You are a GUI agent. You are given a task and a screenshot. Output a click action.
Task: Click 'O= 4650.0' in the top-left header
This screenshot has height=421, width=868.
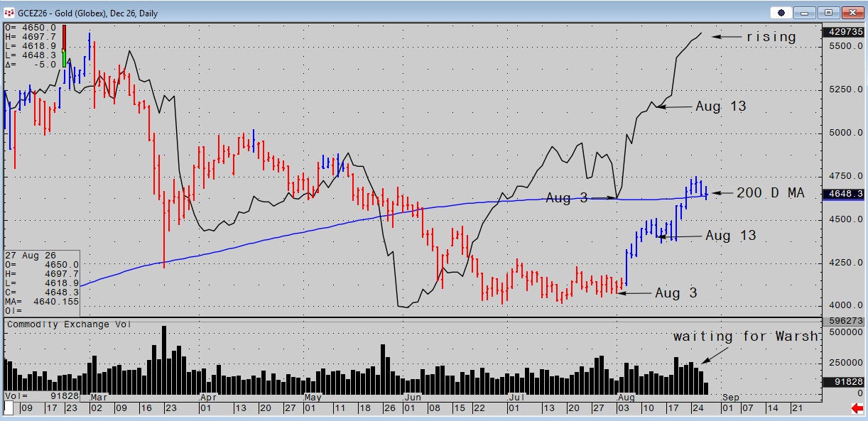pyautogui.click(x=31, y=27)
